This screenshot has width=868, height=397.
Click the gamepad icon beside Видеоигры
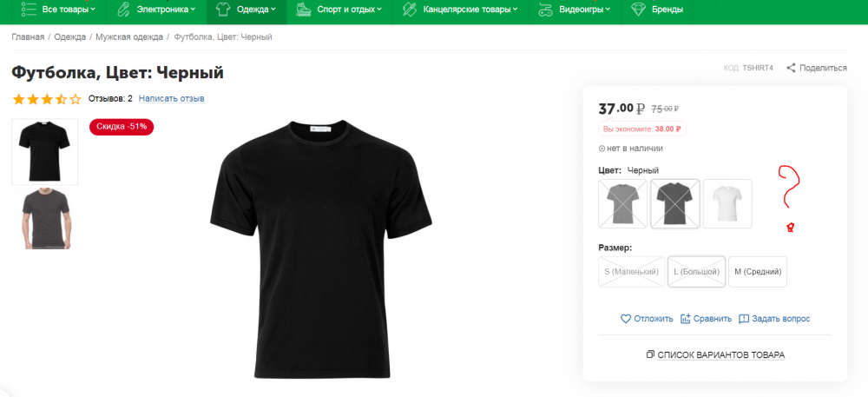tap(546, 10)
